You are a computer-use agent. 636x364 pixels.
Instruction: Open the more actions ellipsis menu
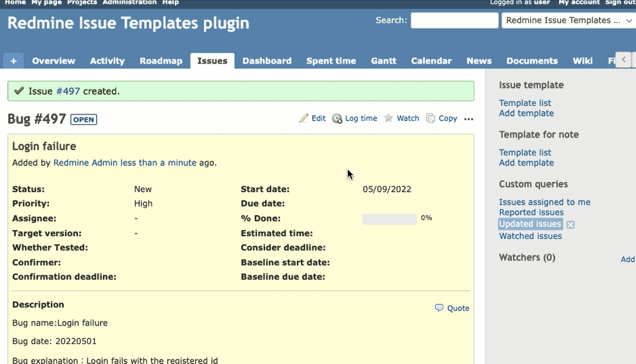point(469,119)
